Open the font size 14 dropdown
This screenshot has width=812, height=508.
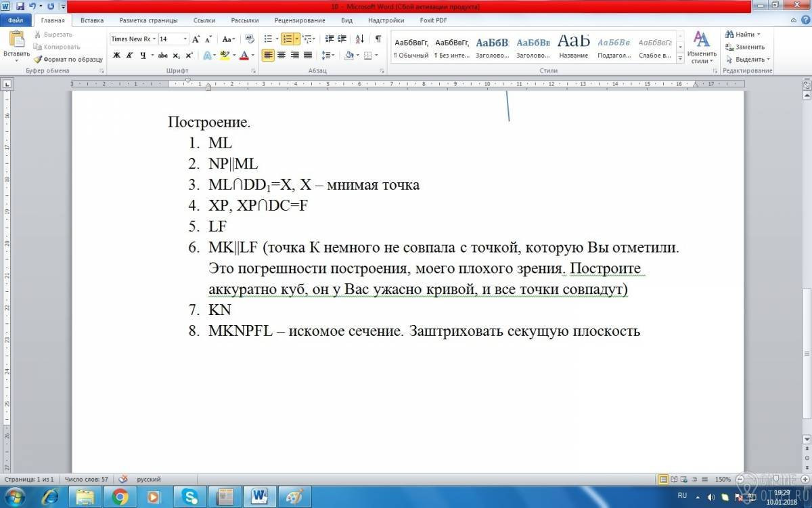(x=185, y=39)
